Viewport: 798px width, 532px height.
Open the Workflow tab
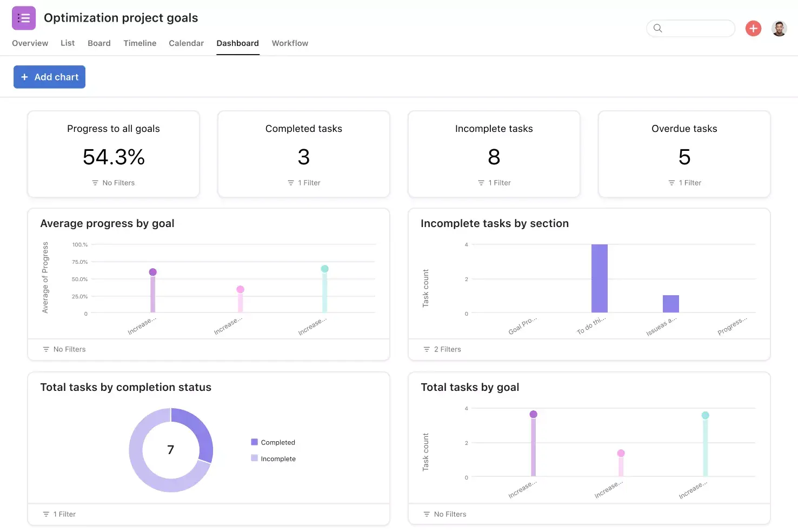click(x=290, y=43)
